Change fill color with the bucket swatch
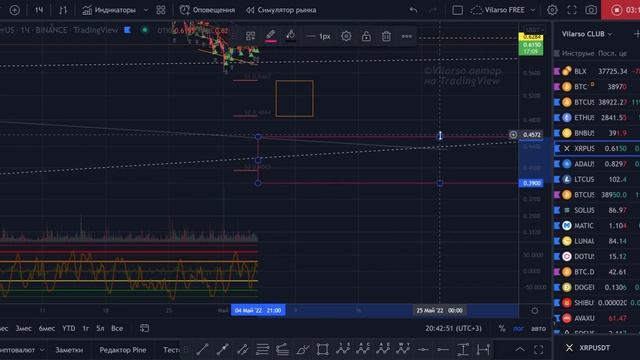 291,36
